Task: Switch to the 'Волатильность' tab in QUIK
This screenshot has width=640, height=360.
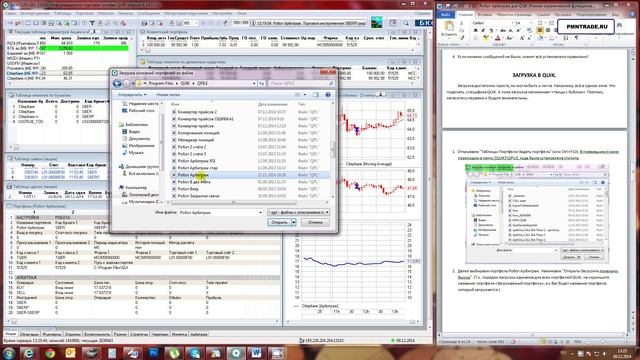Action: tap(97, 334)
